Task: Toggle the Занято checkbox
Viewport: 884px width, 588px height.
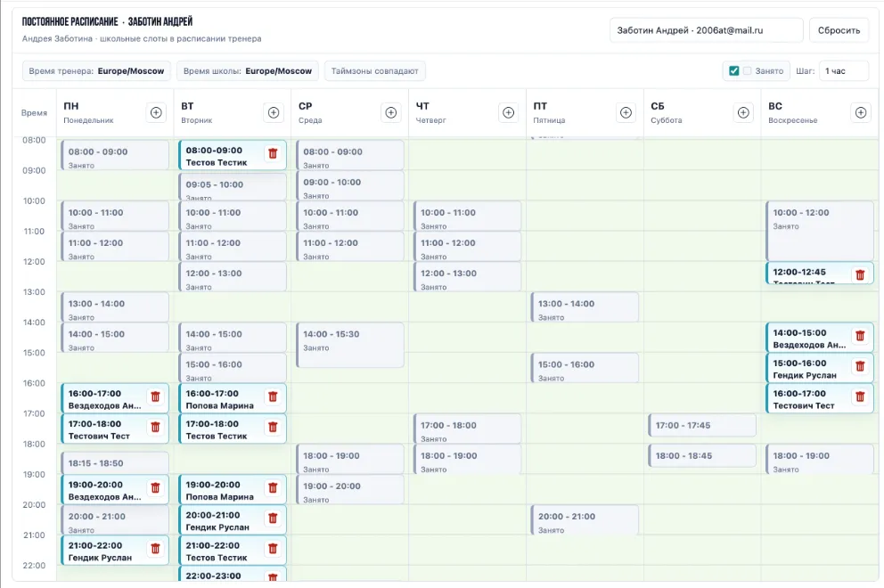Action: pyautogui.click(x=747, y=71)
